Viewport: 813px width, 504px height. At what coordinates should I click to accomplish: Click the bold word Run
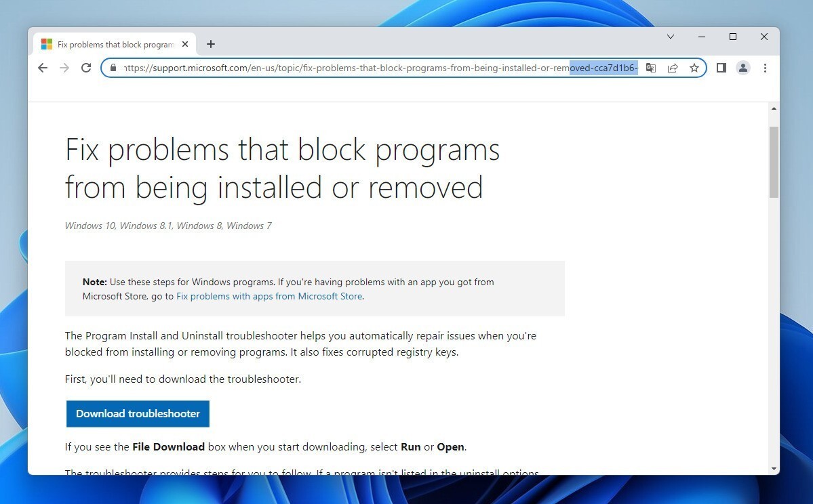click(x=411, y=447)
